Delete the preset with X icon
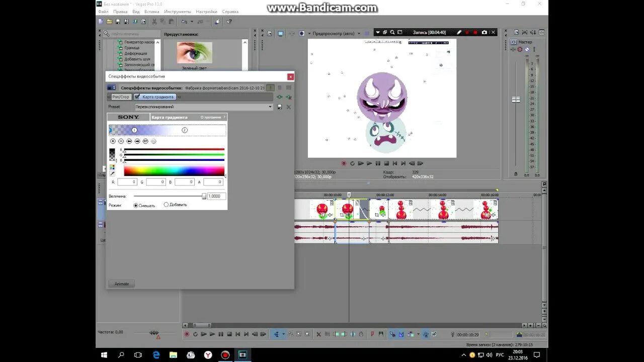The height and width of the screenshot is (362, 644). [289, 107]
